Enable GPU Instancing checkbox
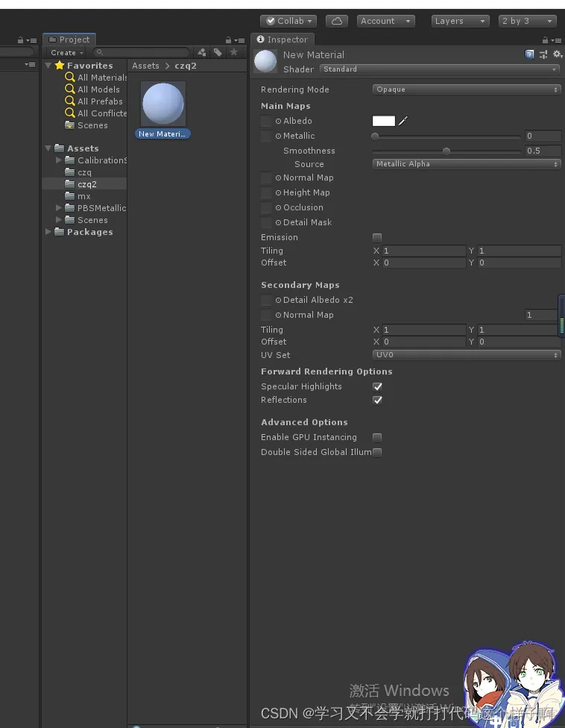The width and height of the screenshot is (565, 728). 377,438
